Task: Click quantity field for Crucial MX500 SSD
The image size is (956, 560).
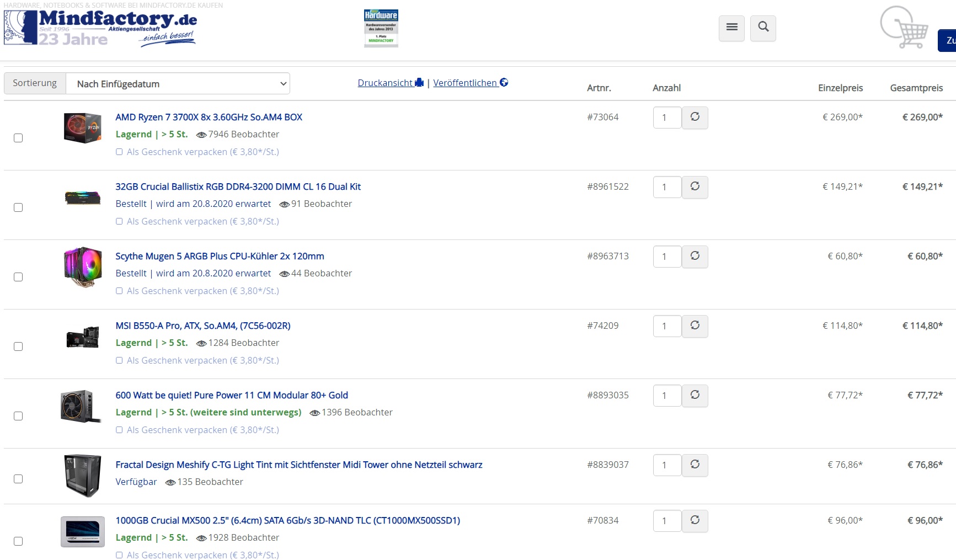Action: [x=667, y=521]
